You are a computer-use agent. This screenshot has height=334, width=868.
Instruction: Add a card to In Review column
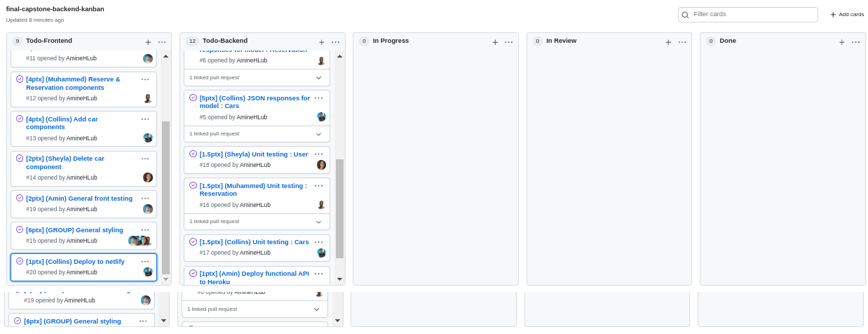[668, 42]
